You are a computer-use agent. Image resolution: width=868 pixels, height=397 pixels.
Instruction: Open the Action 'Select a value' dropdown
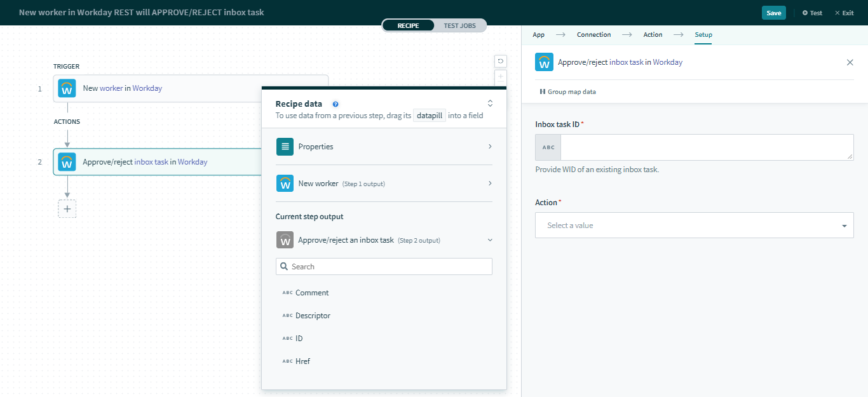pos(695,225)
